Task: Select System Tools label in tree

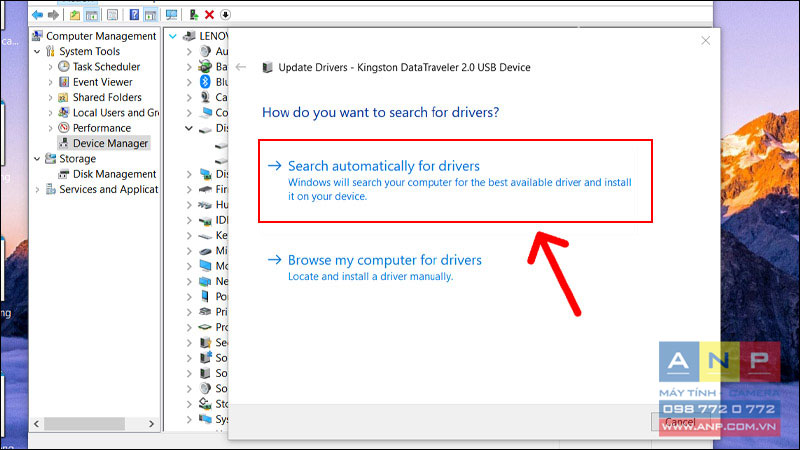Action: (x=89, y=51)
